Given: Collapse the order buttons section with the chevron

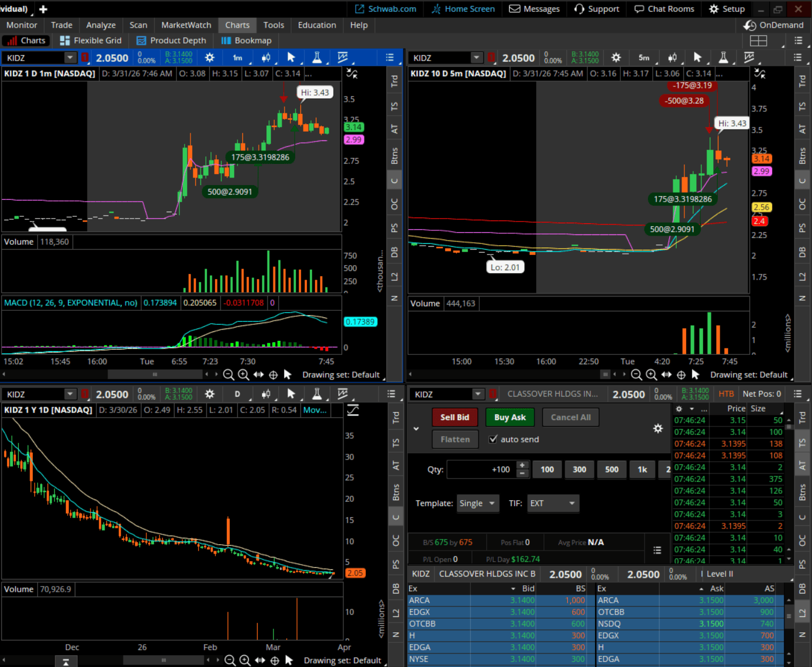Looking at the screenshot, I should tap(416, 428).
